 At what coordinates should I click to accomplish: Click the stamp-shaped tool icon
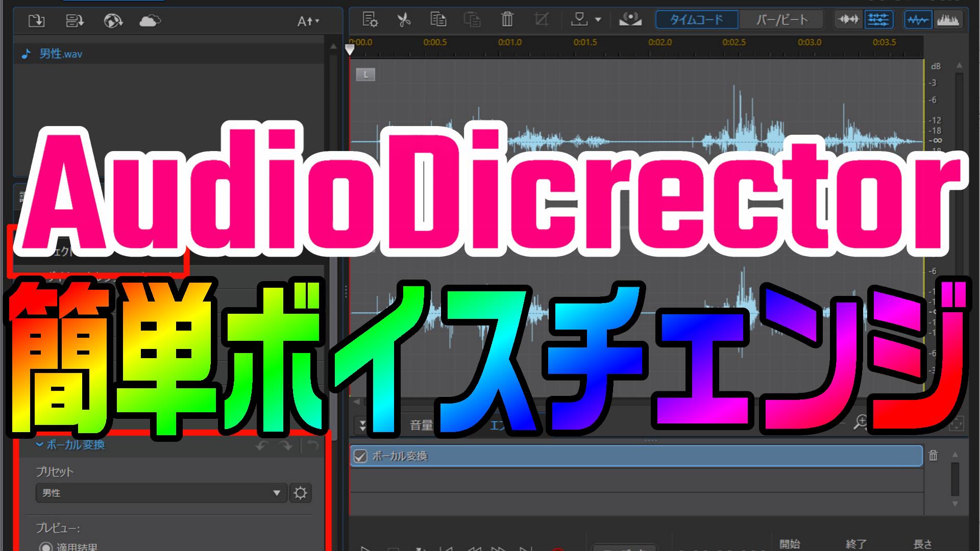coord(579,20)
